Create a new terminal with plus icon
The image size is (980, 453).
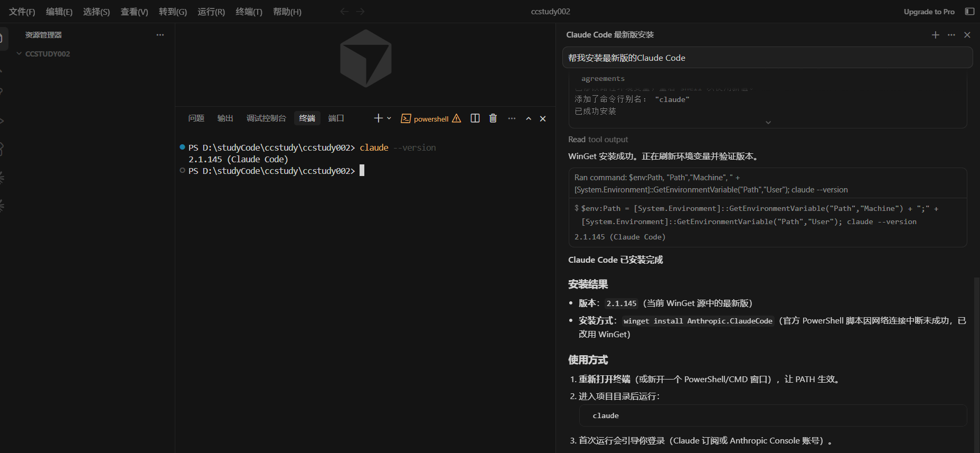[378, 118]
